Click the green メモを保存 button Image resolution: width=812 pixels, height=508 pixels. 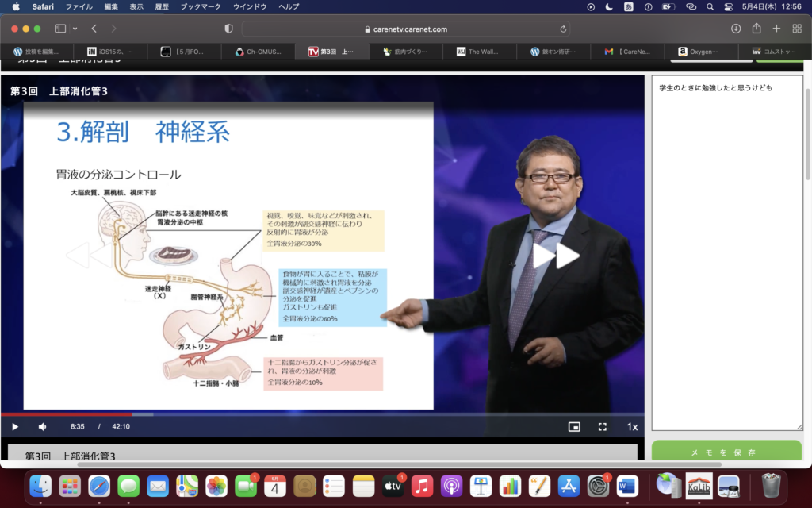point(726,452)
